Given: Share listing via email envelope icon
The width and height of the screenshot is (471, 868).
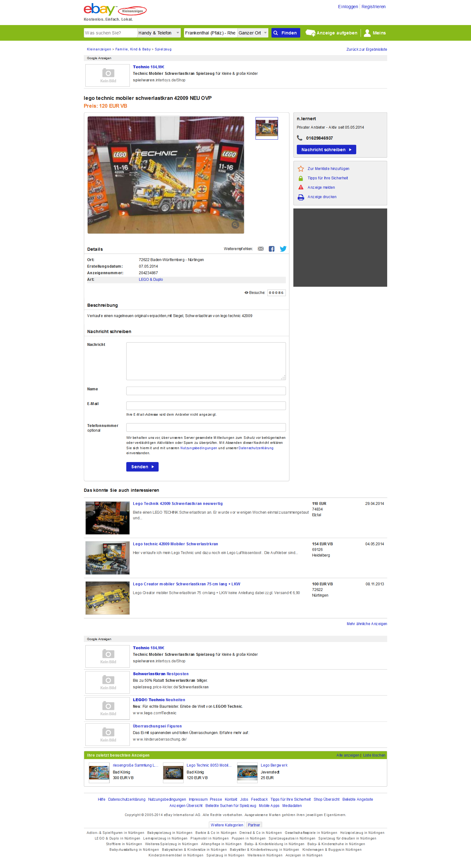Looking at the screenshot, I should [x=261, y=249].
